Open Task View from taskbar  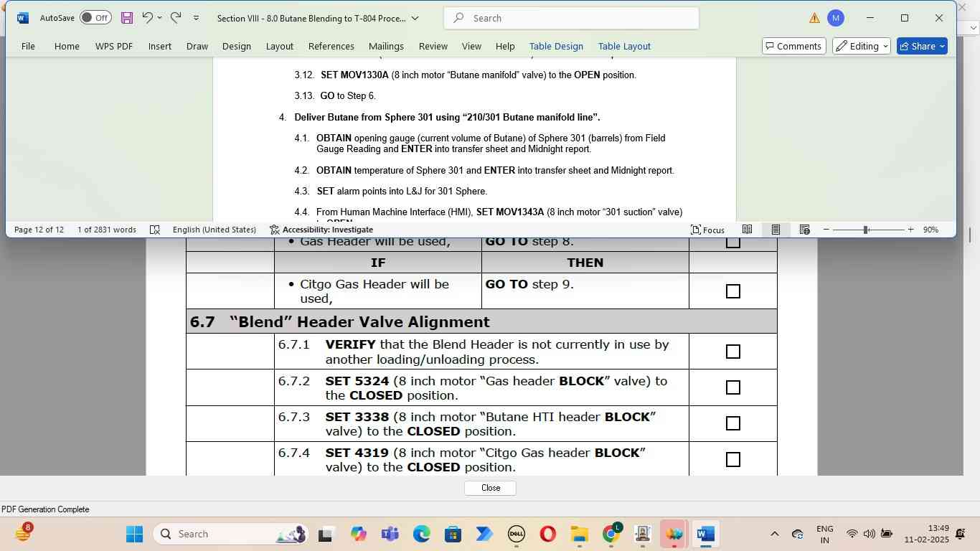(326, 534)
